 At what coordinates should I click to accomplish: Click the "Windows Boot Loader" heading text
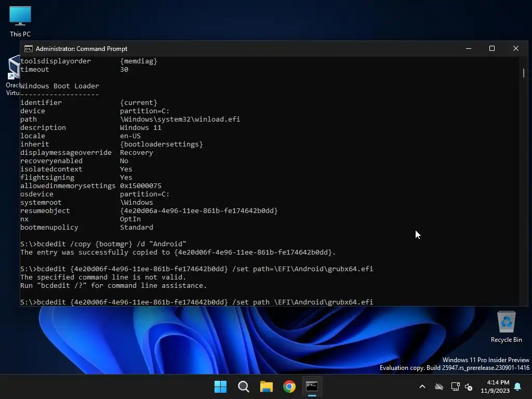[x=60, y=86]
